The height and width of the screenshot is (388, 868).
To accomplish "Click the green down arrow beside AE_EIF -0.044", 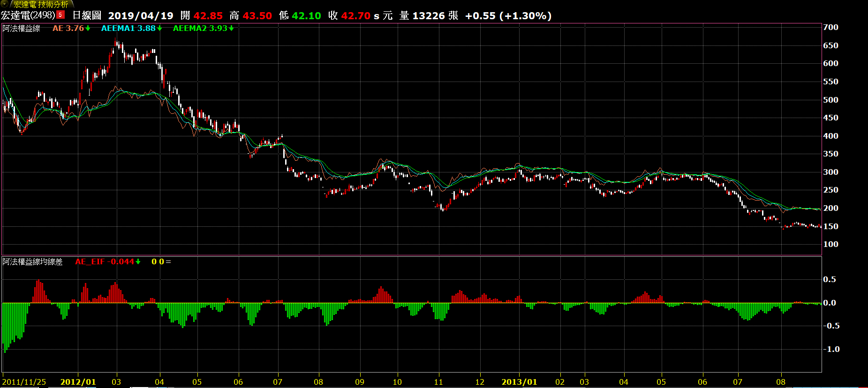I will pos(138,262).
